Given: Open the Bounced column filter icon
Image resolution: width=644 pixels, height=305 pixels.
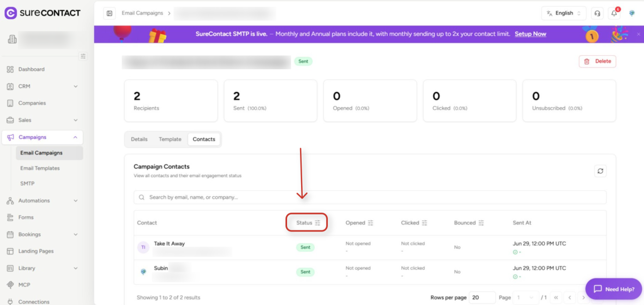Looking at the screenshot, I should [481, 223].
